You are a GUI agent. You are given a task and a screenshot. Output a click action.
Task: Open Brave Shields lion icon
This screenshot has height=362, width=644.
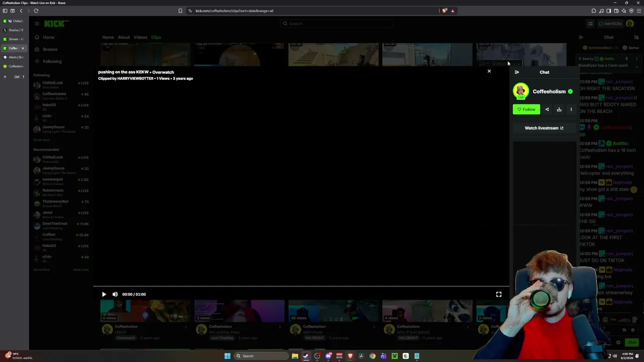point(444,11)
